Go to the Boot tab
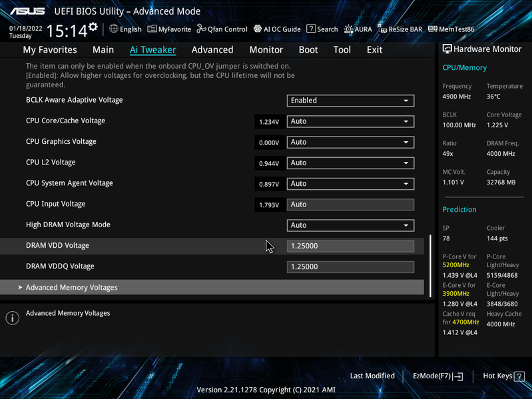Screen dimensions: 532x399 tap(308, 50)
